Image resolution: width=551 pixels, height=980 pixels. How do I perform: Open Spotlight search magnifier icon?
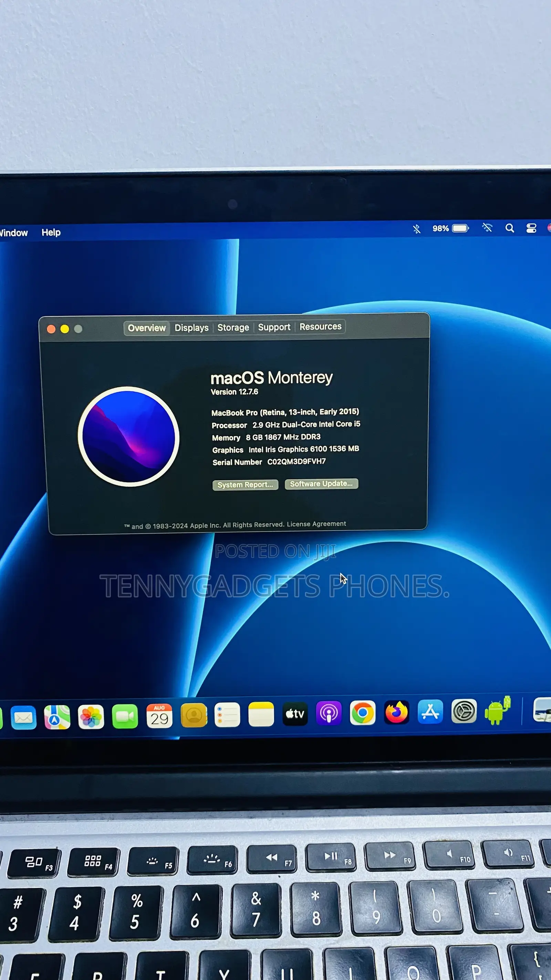click(x=510, y=228)
